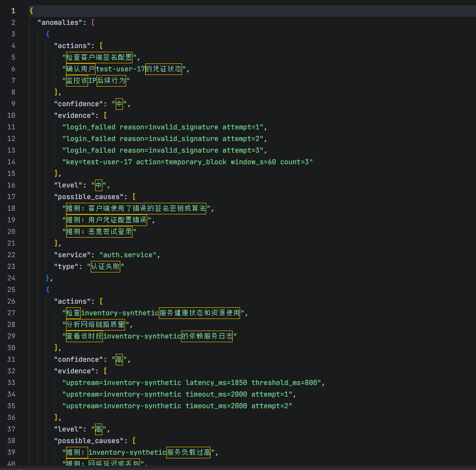Click the "高" value on line 31
Screen dimensions: 476x470
point(119,360)
